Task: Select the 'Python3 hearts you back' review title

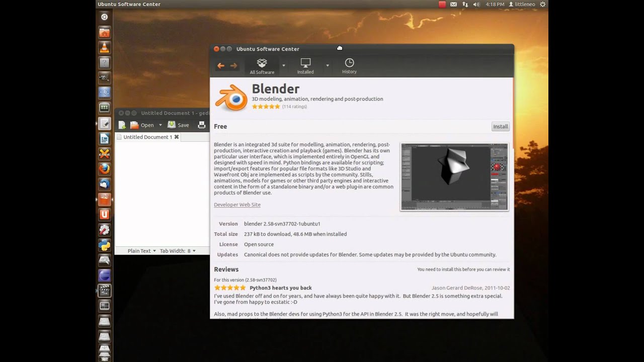Action: [281, 288]
